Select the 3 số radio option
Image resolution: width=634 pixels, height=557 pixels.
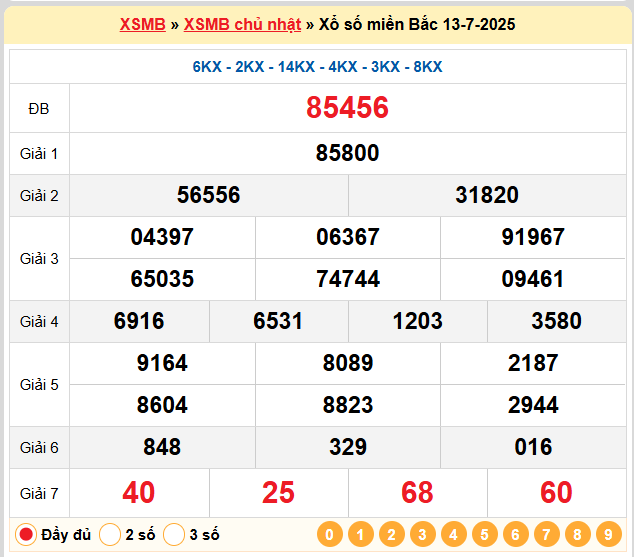tap(174, 534)
